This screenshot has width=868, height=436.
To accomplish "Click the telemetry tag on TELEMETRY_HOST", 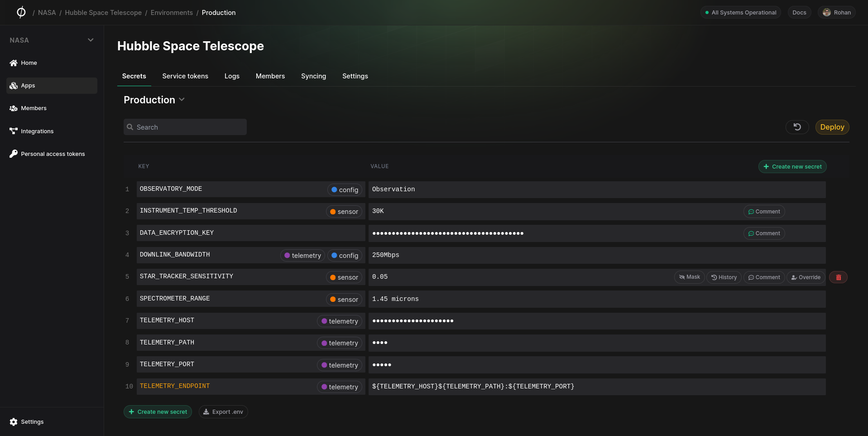I will tap(340, 321).
